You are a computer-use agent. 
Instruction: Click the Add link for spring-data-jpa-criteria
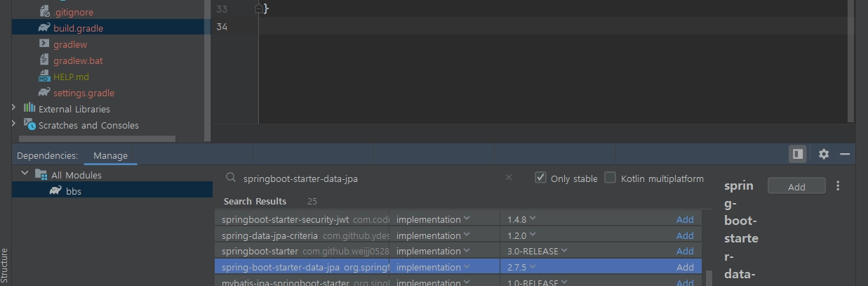coord(685,235)
